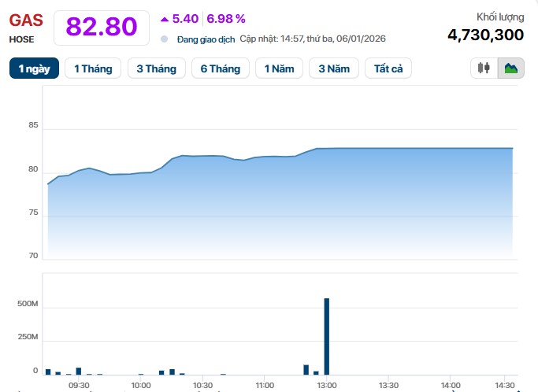Click the 09:30 time axis label
538x392 pixels.
pos(79,385)
